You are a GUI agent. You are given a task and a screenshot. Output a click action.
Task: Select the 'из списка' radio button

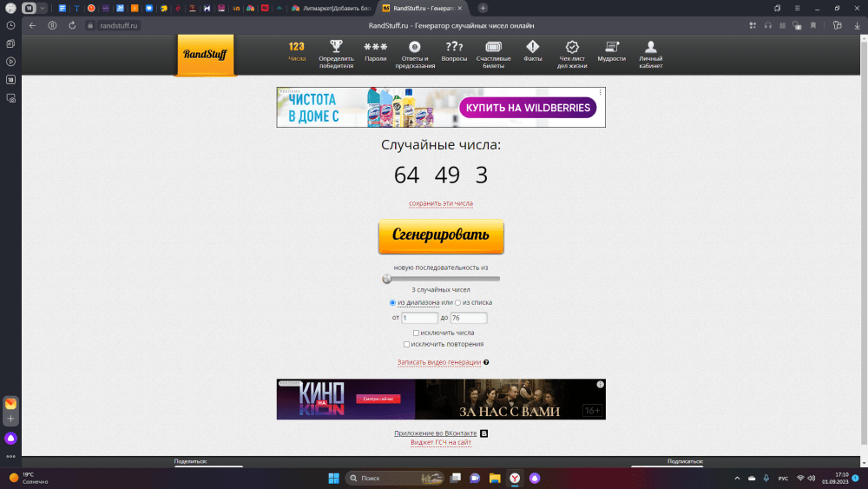pos(458,302)
